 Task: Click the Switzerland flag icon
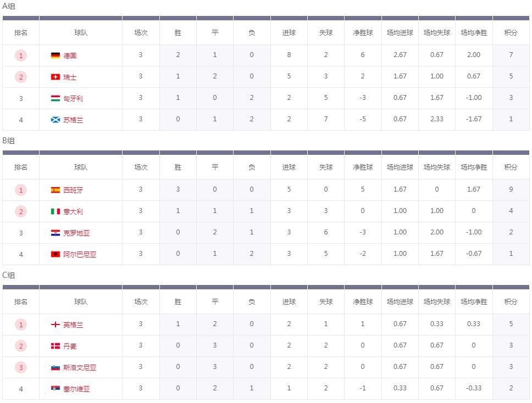click(56, 77)
